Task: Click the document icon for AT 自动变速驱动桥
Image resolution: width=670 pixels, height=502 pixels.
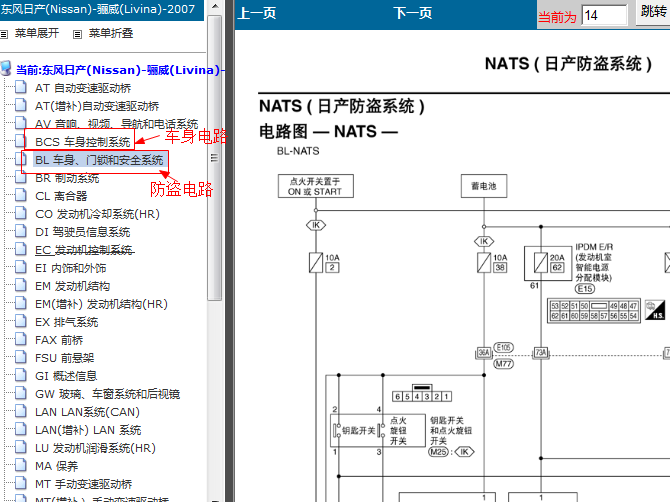Action: tap(21, 87)
